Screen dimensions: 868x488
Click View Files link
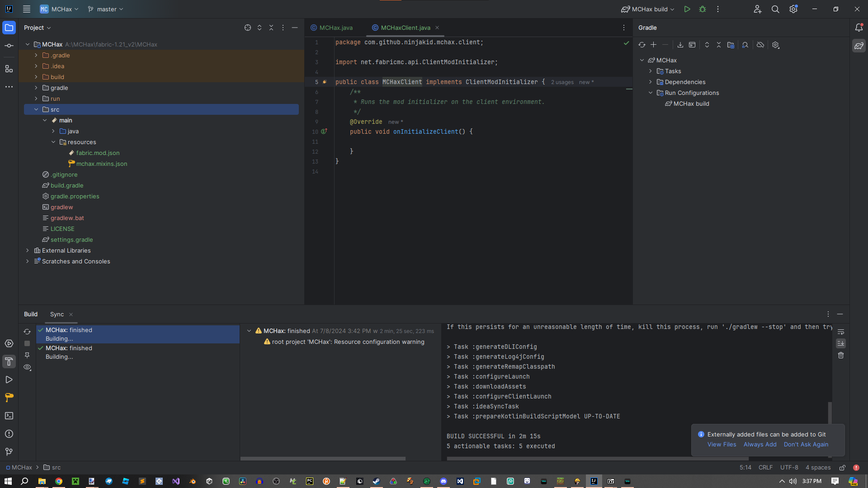[722, 444]
